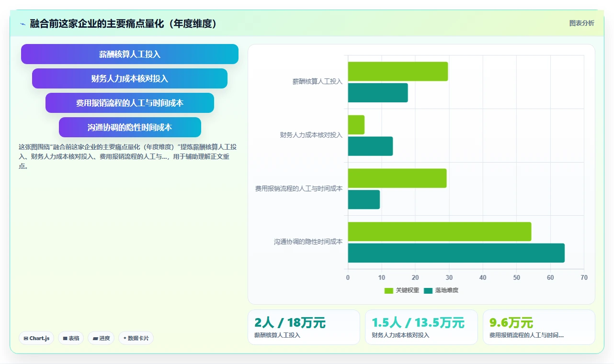Click the x-axis tick value 0
The image size is (614, 364).
tap(348, 277)
